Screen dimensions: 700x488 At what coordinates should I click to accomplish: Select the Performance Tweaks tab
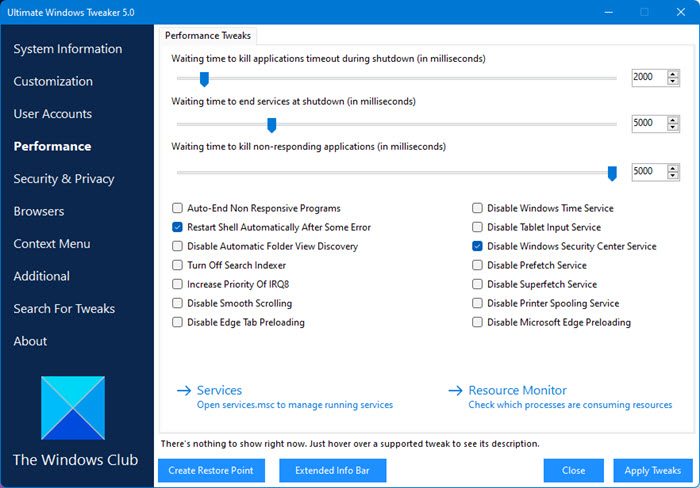(x=208, y=35)
